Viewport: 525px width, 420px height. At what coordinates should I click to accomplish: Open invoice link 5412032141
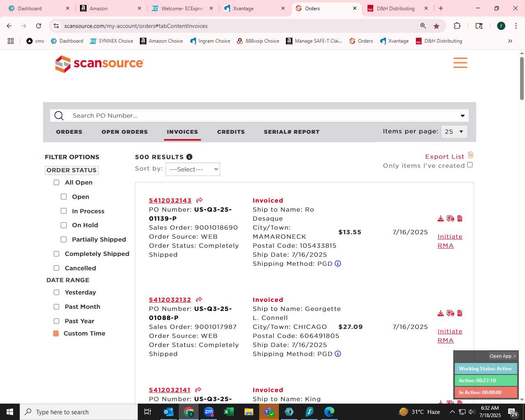(x=170, y=390)
